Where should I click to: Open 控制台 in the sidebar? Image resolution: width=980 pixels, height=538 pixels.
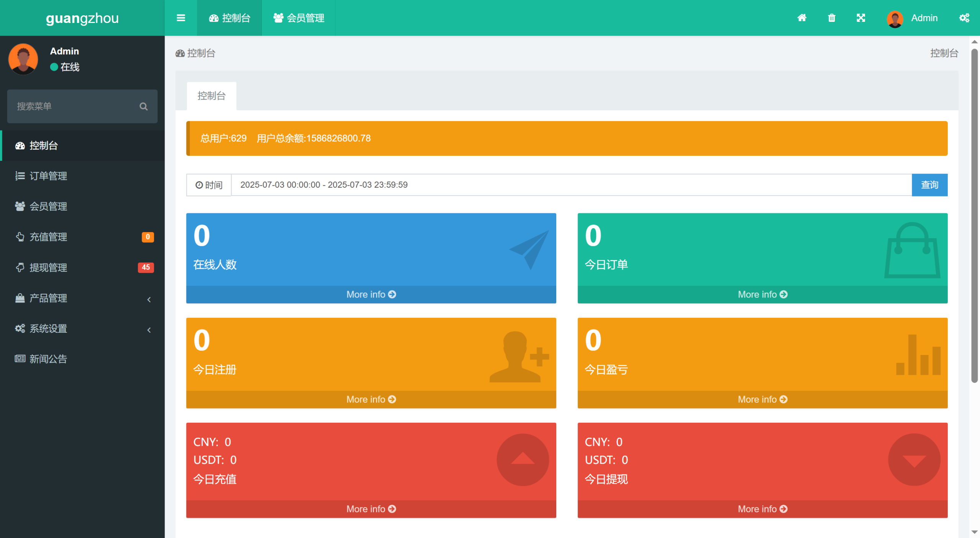tap(82, 146)
